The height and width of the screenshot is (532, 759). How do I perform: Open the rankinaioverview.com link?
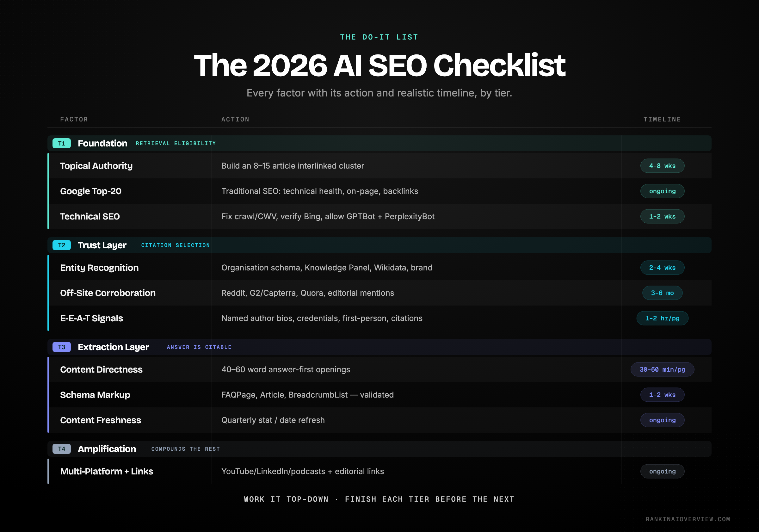(x=688, y=519)
